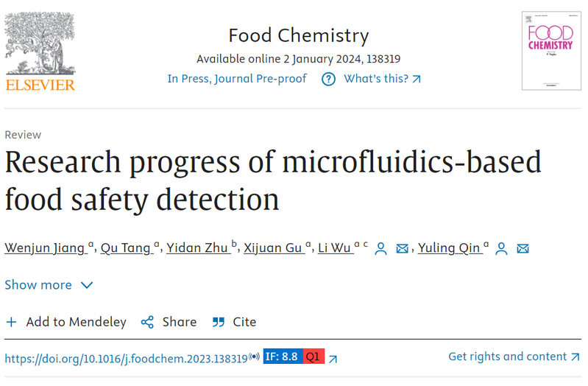Click the red Q1 quartile badge
The height and width of the screenshot is (386, 588).
click(314, 357)
